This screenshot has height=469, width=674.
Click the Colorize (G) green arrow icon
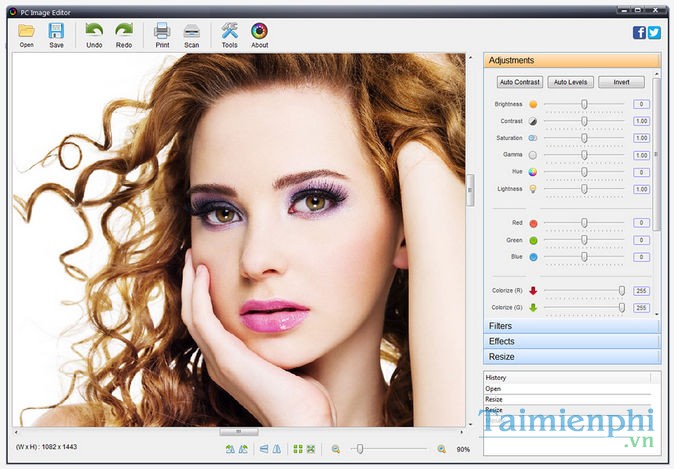[x=533, y=308]
